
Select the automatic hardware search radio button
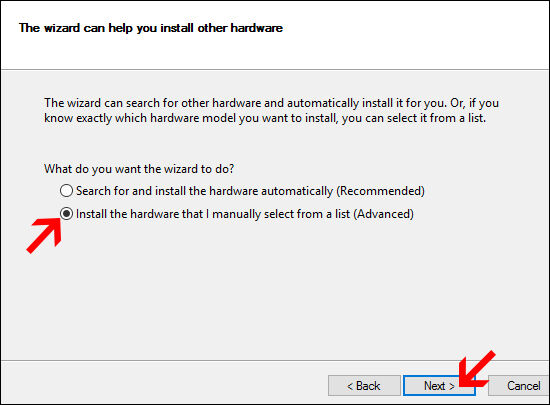click(66, 191)
